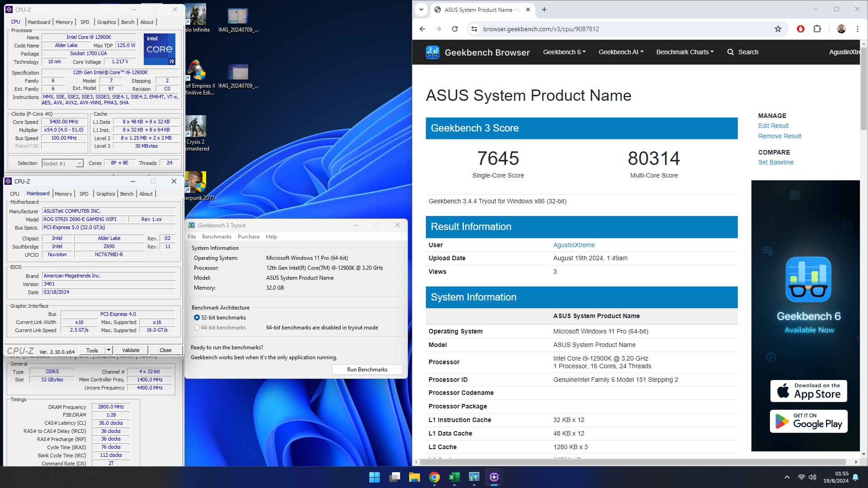Click the horizontal scrollbar at page bottom
The height and width of the screenshot is (488, 868).
coord(633,462)
